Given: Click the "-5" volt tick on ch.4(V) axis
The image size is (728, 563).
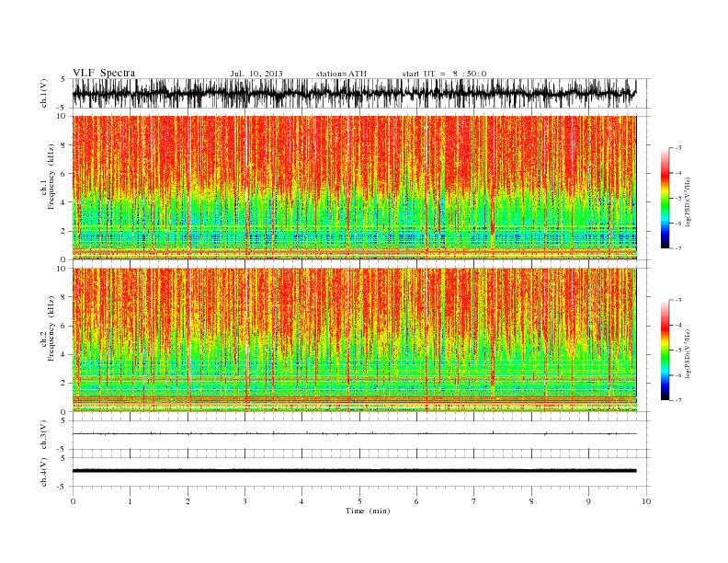Looking at the screenshot, I should tap(63, 487).
